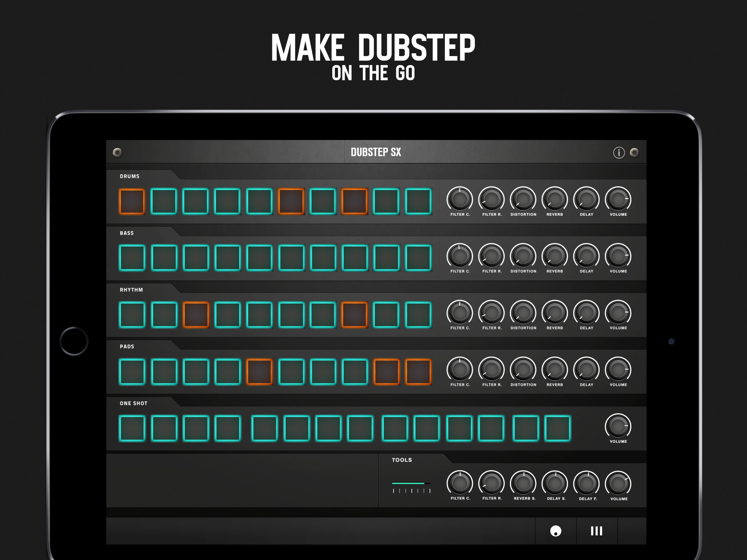Click the Drums Filter C. knob

point(460,200)
